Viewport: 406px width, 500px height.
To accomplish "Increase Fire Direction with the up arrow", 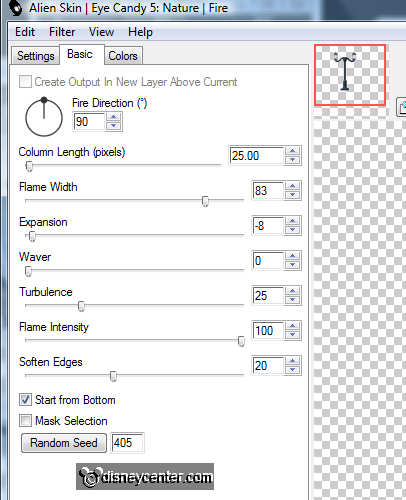I will (x=114, y=117).
